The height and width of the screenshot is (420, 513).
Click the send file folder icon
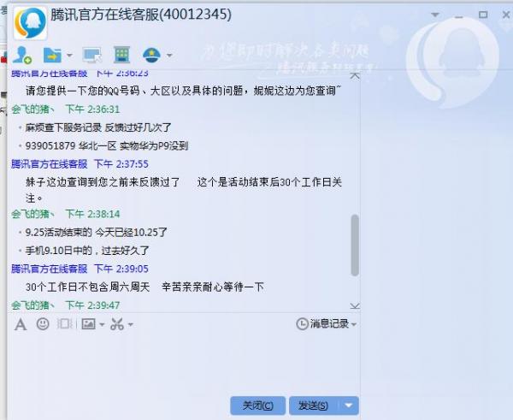coord(52,55)
